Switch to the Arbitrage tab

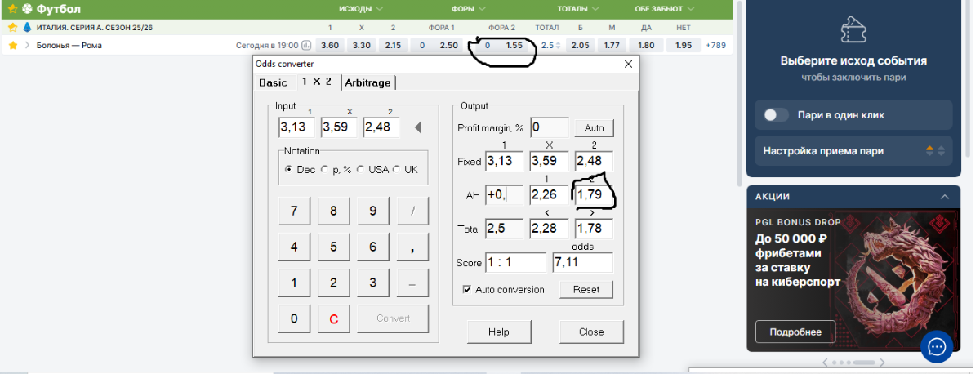[367, 82]
